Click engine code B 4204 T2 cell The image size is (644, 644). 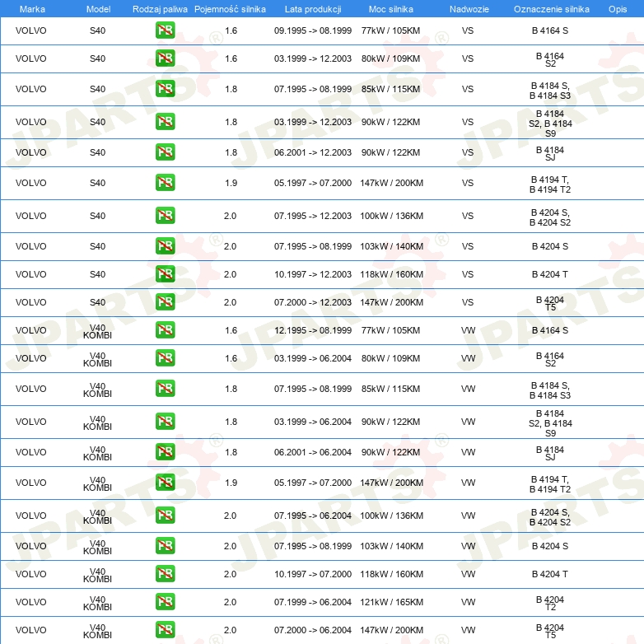(x=550, y=602)
